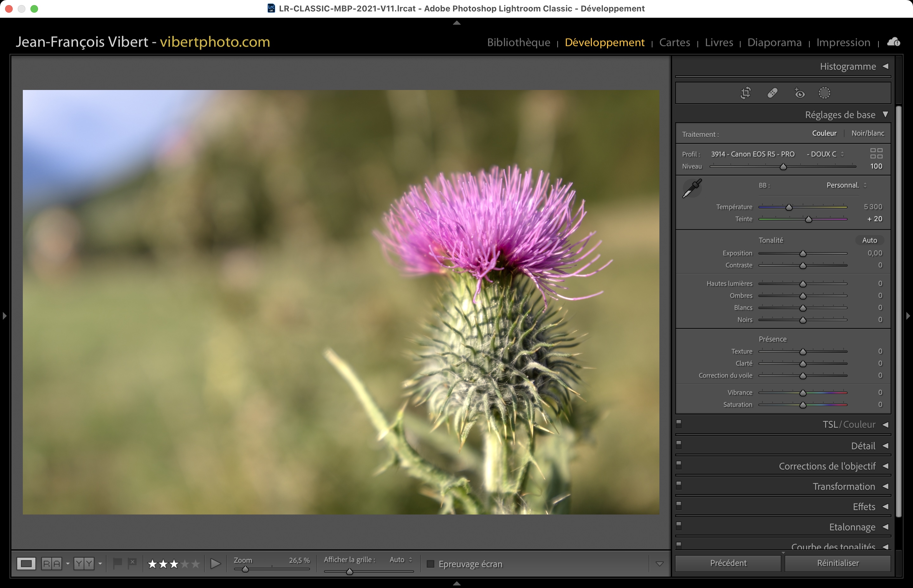Screen dimensions: 913x588
Task: Select the crop overlay tool
Action: point(745,93)
